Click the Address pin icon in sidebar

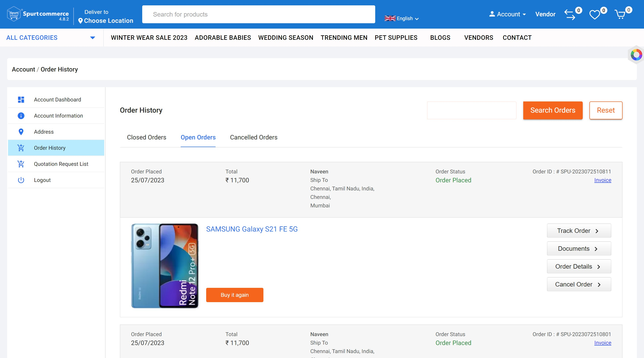click(21, 132)
